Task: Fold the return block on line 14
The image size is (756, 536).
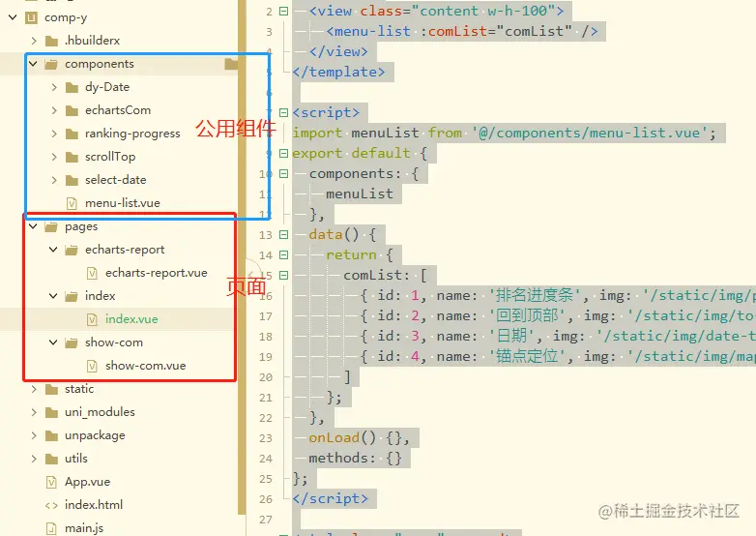Action: [x=284, y=254]
